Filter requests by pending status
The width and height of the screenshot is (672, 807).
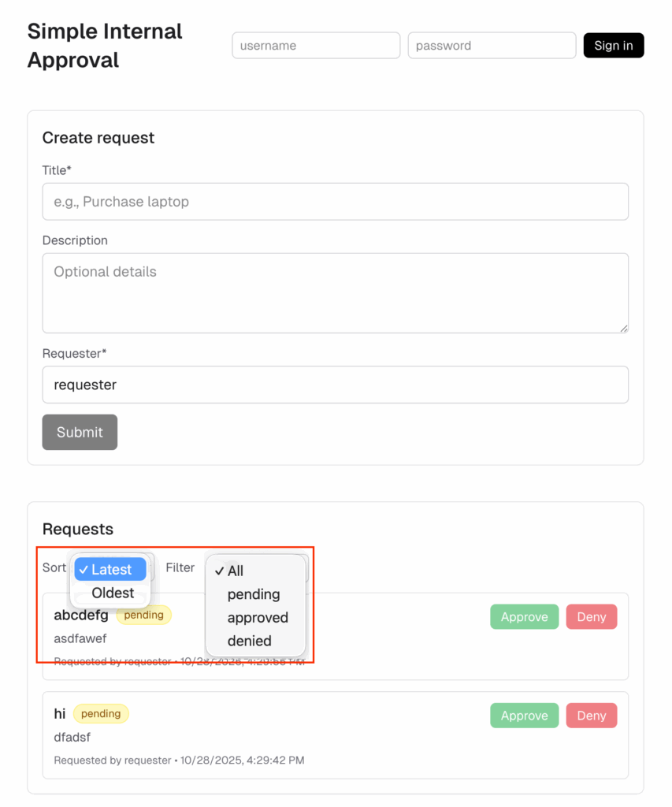pyautogui.click(x=254, y=594)
